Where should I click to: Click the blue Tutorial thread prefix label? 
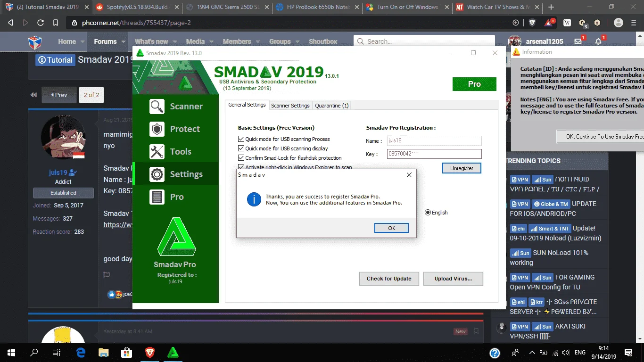tap(55, 60)
